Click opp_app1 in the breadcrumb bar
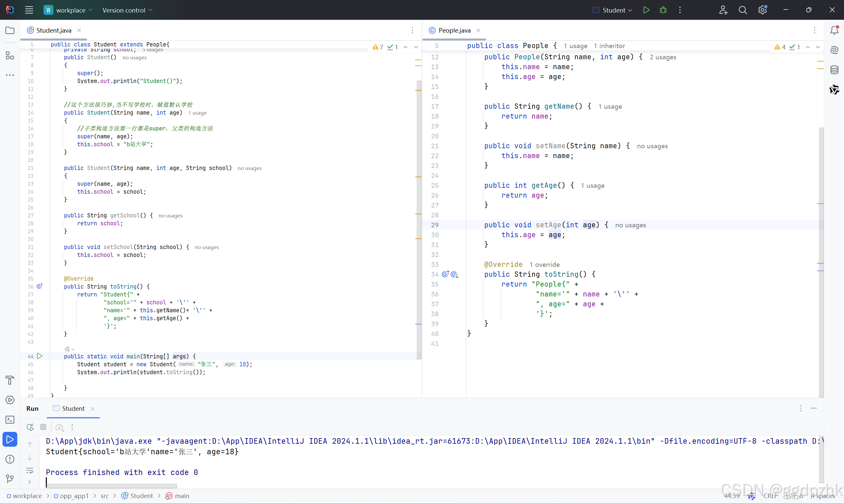Screen dimensions: 844x504 (x=71, y=496)
